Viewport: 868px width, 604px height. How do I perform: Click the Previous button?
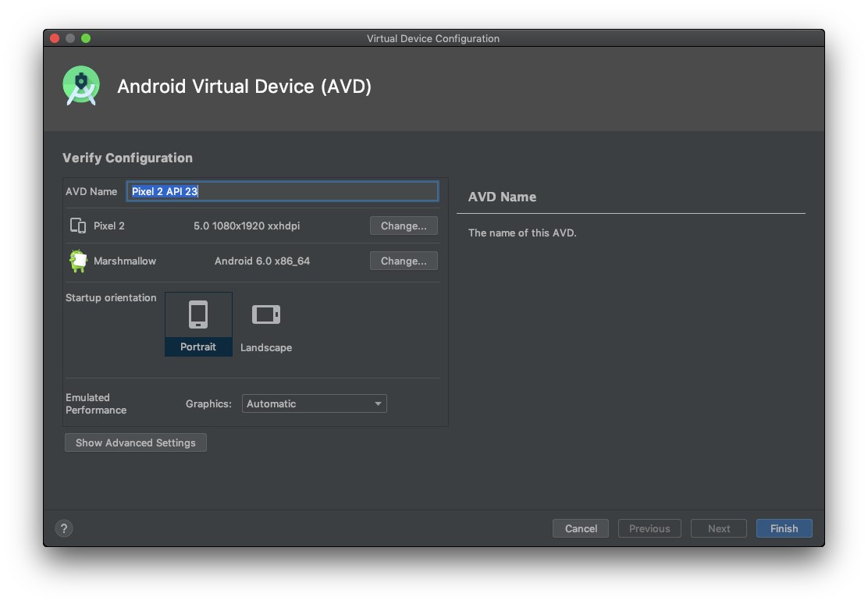649,528
